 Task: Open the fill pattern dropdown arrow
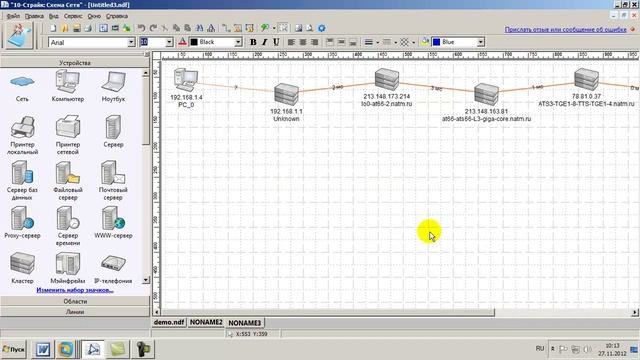tap(413, 42)
